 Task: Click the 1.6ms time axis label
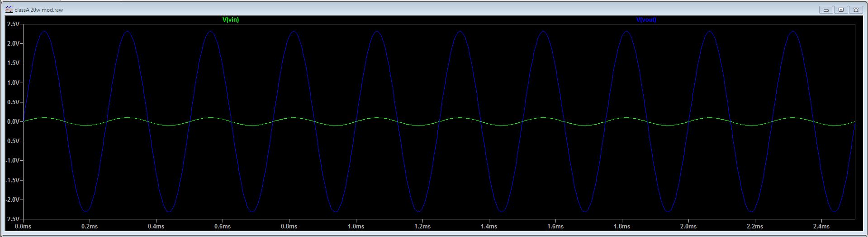coord(555,226)
